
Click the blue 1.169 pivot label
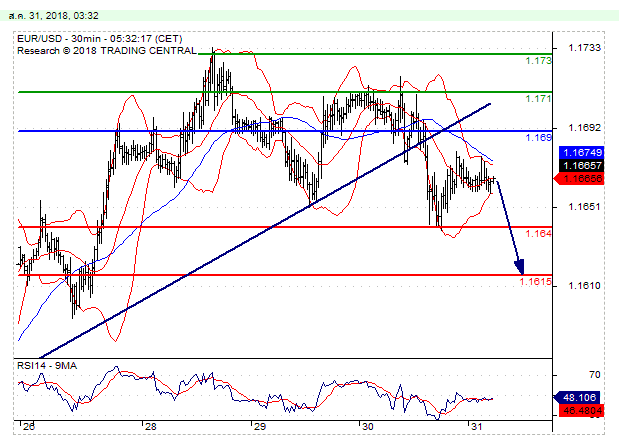click(x=538, y=137)
